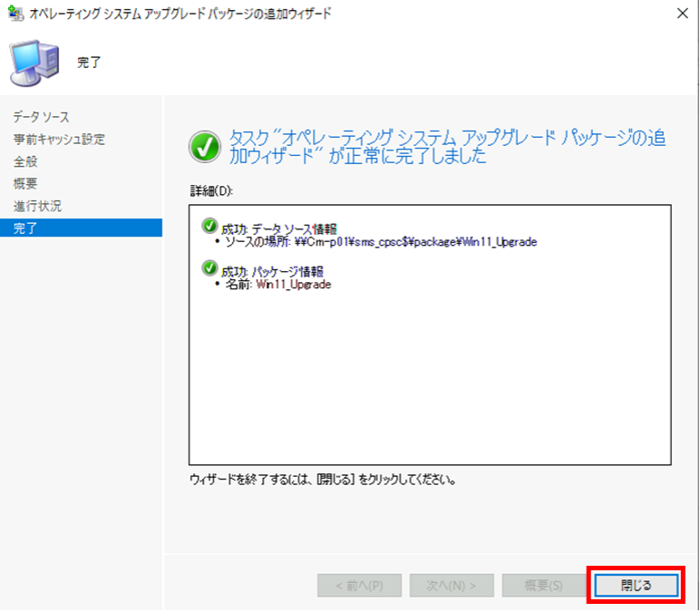Click the 完了 header title text
Image resolution: width=700 pixels, height=612 pixels.
(x=89, y=63)
